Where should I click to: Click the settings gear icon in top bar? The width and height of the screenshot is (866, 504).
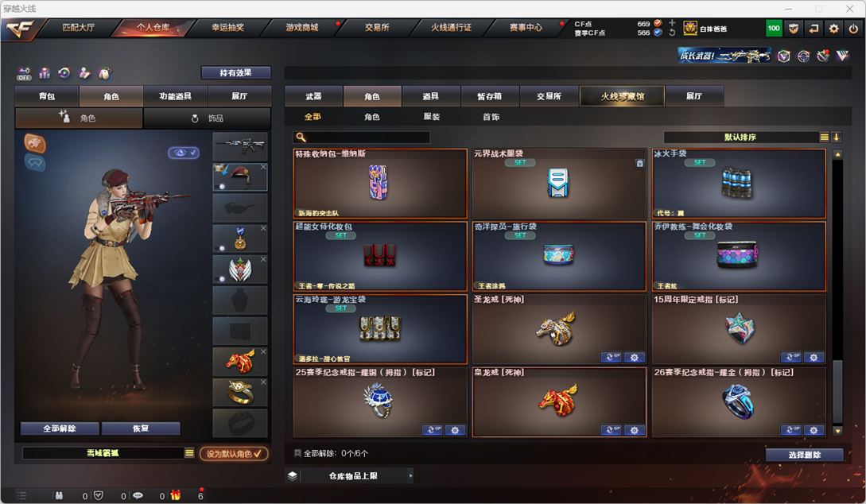833,28
